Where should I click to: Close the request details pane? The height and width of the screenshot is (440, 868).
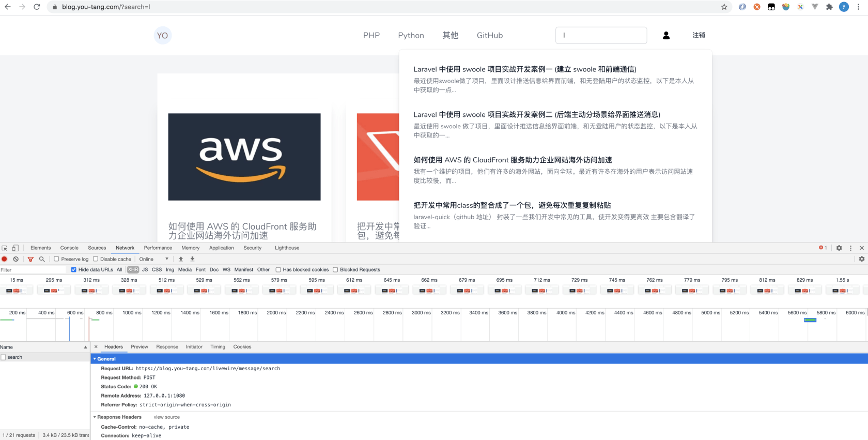point(96,347)
